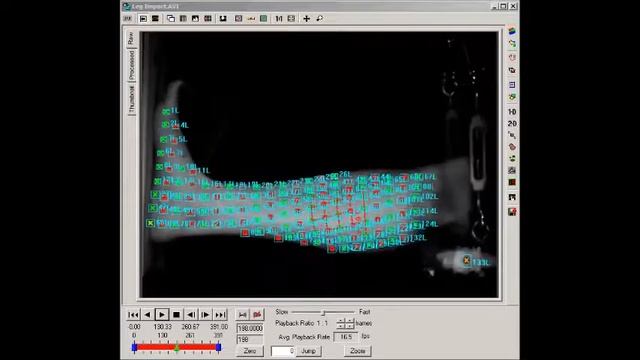The width and height of the screenshot is (640, 360).
Task: Click the green dots cluster icon
Action: 512,158
